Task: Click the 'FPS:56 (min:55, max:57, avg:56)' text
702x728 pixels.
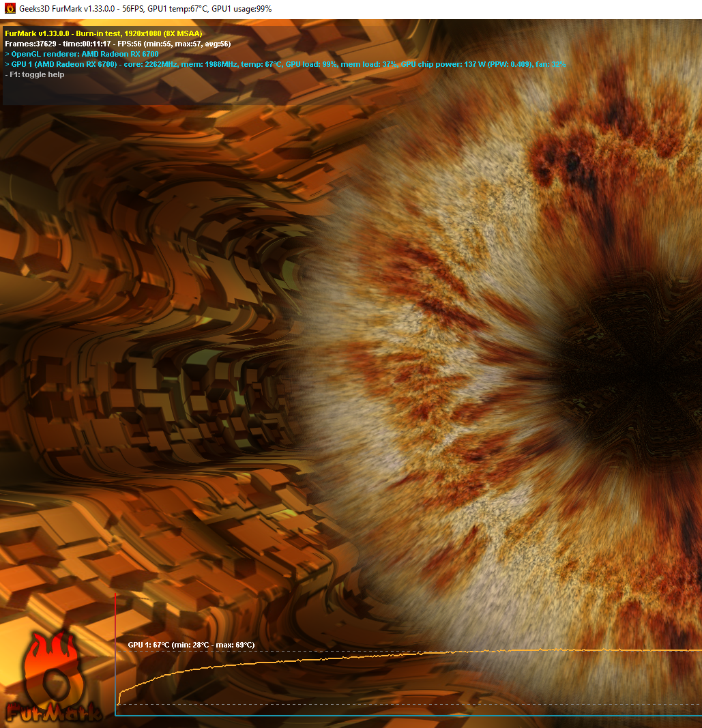Action: [x=174, y=44]
